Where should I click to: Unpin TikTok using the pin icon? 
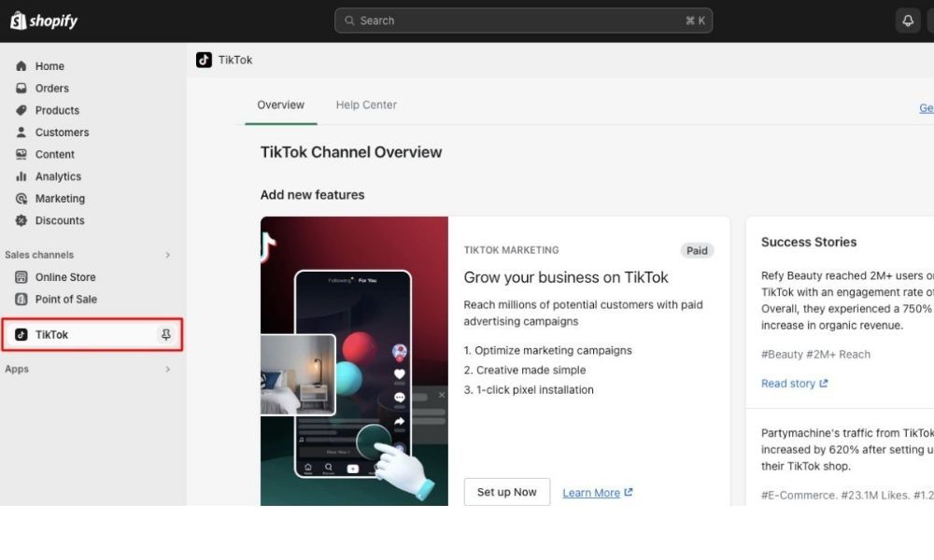166,334
